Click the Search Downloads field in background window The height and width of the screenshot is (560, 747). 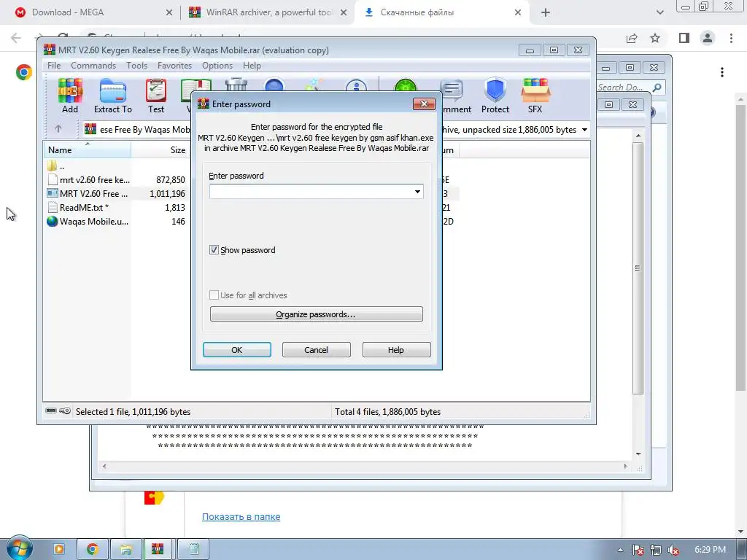(x=623, y=87)
